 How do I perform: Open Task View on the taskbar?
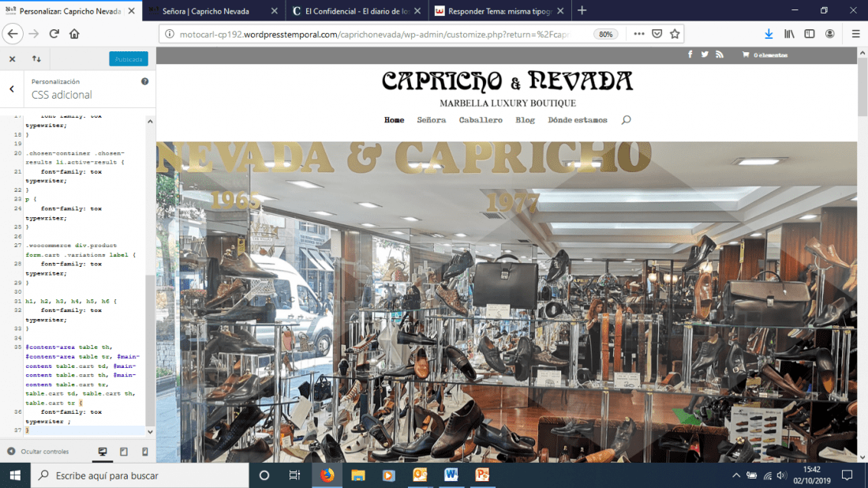click(x=294, y=475)
